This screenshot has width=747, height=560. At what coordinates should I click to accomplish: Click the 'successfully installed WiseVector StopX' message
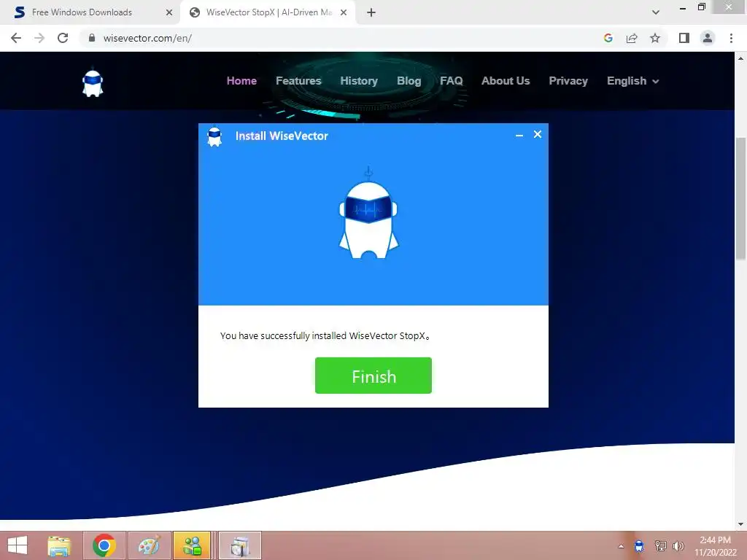click(x=325, y=335)
